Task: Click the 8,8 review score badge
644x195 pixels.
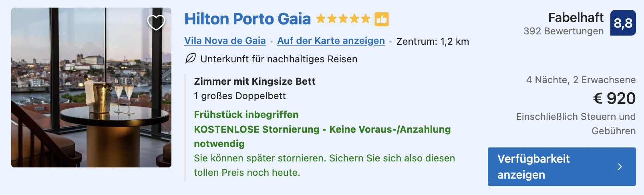Action: click(623, 23)
